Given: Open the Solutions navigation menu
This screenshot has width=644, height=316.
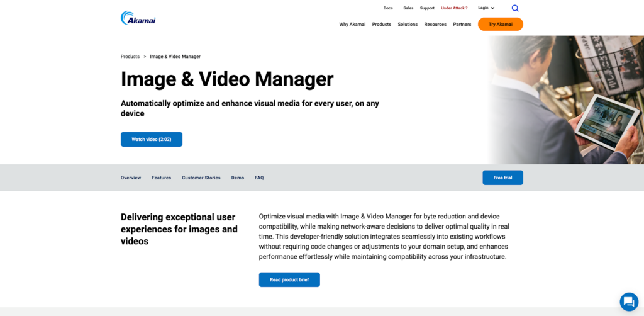Looking at the screenshot, I should point(408,25).
